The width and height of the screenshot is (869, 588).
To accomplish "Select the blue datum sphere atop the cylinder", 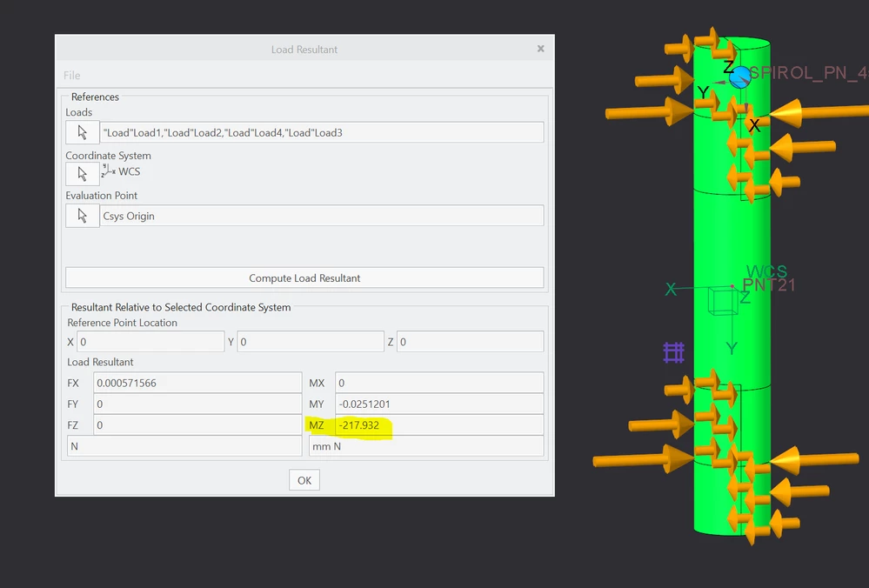I will point(739,78).
